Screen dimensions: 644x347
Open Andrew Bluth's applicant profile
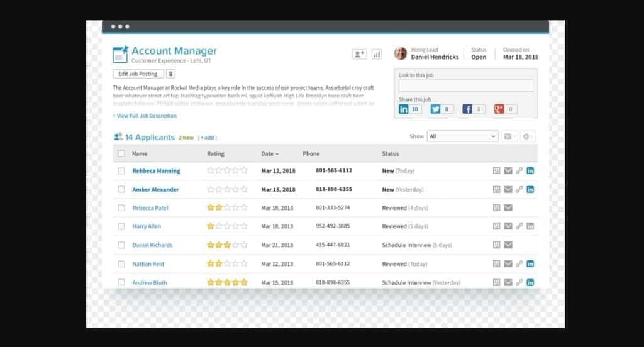tap(150, 283)
